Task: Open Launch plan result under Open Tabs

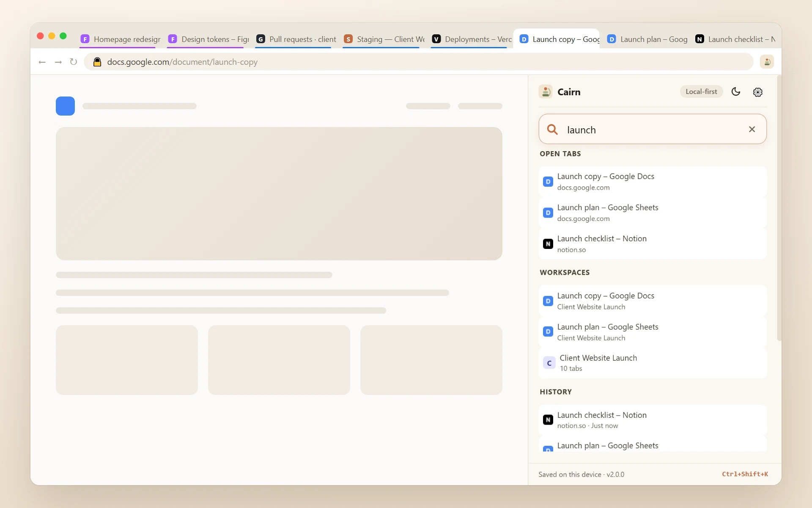Action: coord(653,213)
